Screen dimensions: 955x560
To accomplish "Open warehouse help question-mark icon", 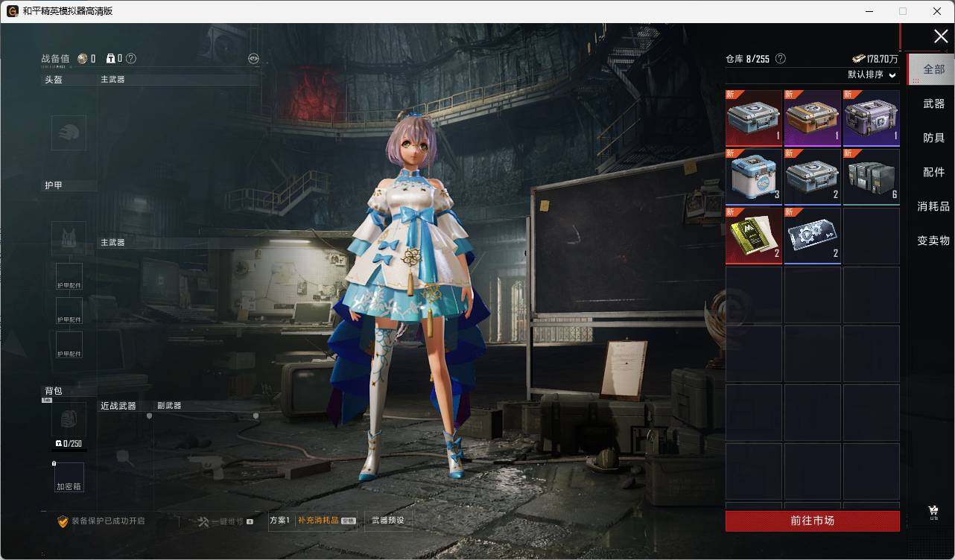I will (x=780, y=59).
